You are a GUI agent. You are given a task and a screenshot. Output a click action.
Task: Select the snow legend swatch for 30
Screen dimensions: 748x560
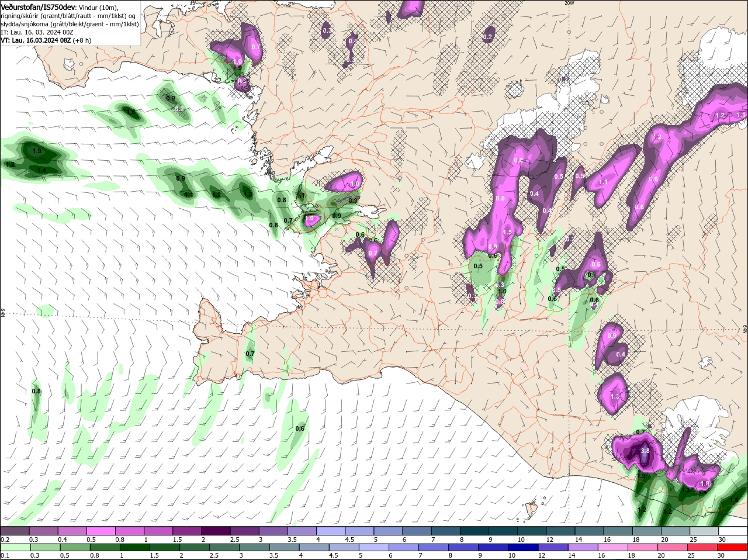(x=733, y=531)
